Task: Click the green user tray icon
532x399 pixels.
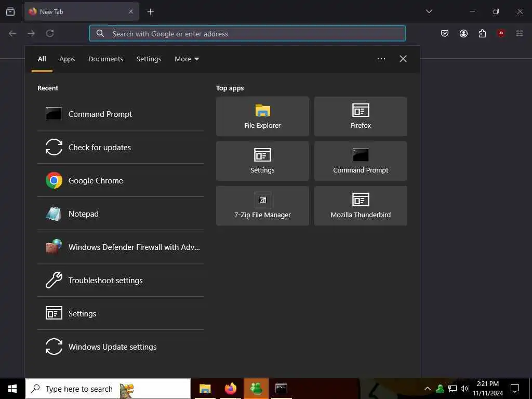Action: (440, 389)
